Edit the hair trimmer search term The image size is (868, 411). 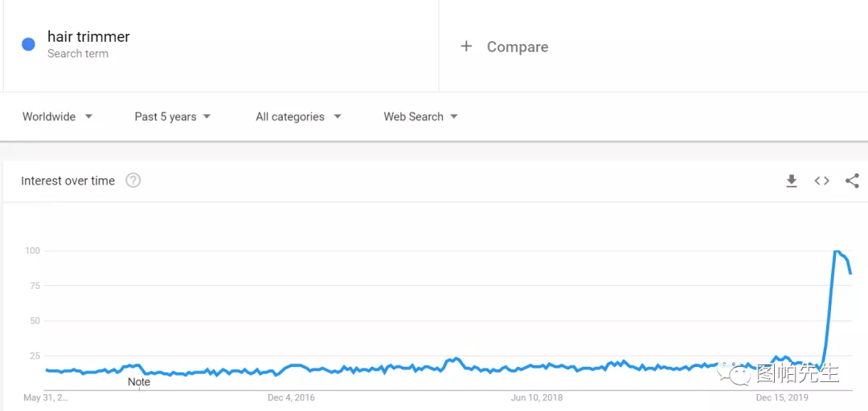88,37
